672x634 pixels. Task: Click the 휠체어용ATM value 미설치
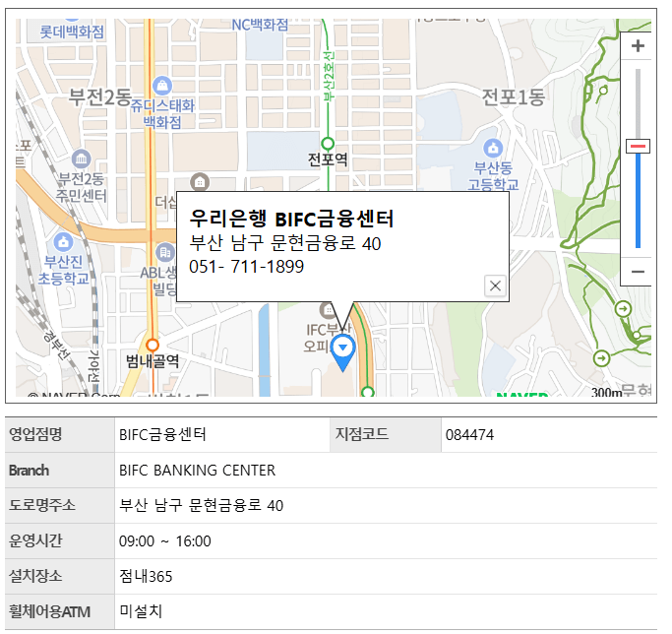coord(141,611)
